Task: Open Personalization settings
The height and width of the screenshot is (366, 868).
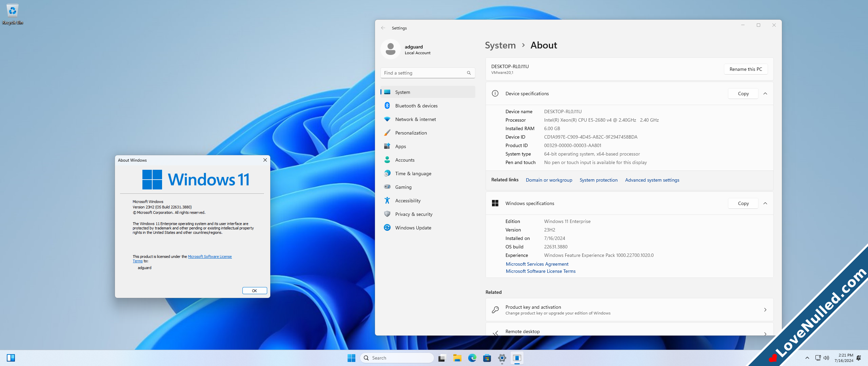Action: click(428, 133)
